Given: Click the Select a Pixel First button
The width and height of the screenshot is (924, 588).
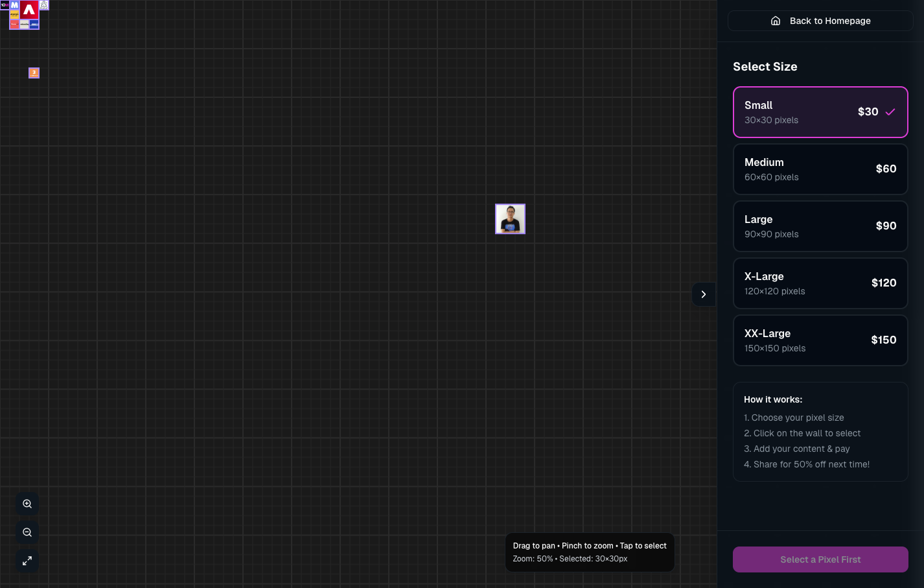Looking at the screenshot, I should click(820, 559).
